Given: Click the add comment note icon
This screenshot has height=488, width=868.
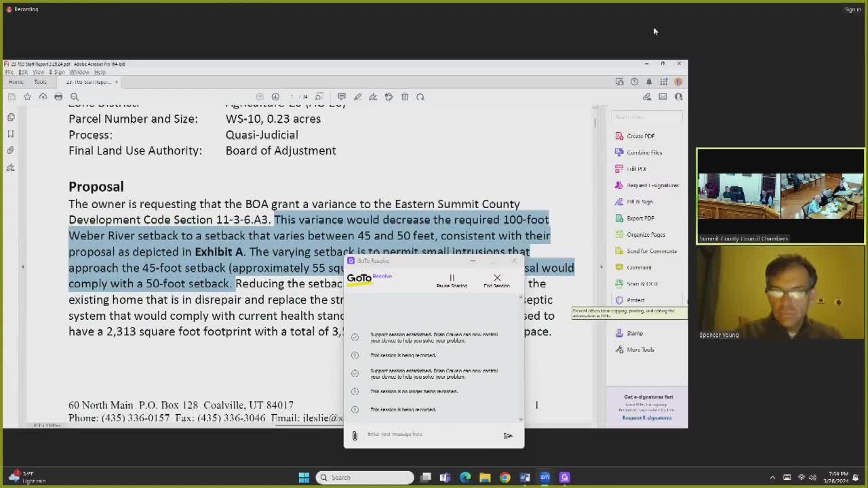Looking at the screenshot, I should (342, 97).
